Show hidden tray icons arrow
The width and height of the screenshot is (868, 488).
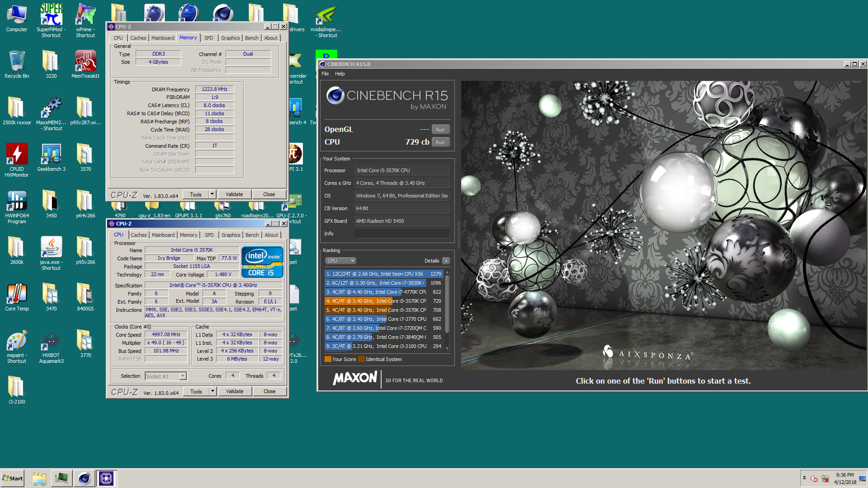click(x=804, y=478)
